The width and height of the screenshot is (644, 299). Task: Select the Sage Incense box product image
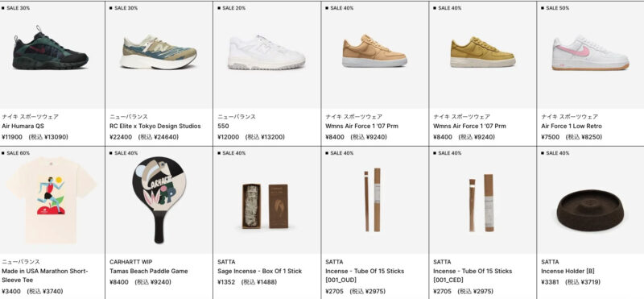click(265, 206)
